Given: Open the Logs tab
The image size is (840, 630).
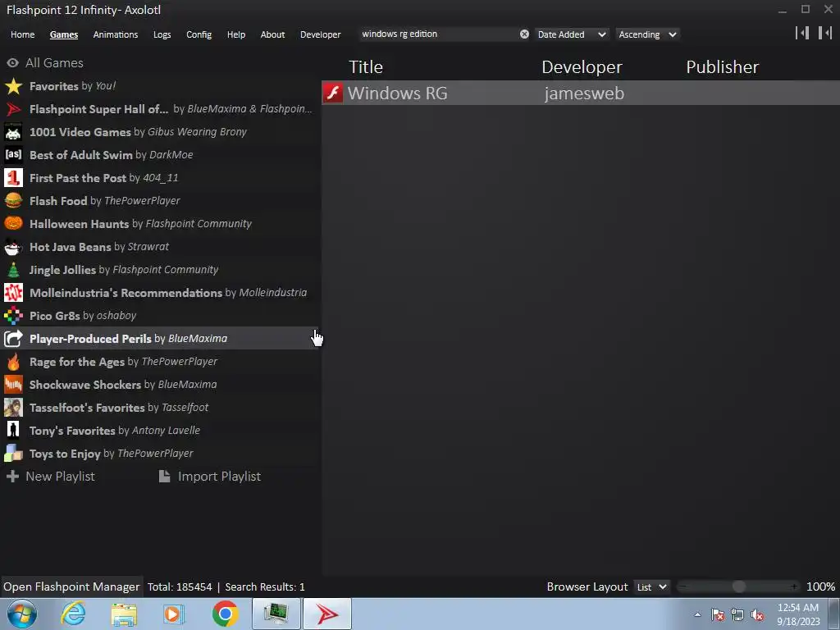Looking at the screenshot, I should click(162, 34).
